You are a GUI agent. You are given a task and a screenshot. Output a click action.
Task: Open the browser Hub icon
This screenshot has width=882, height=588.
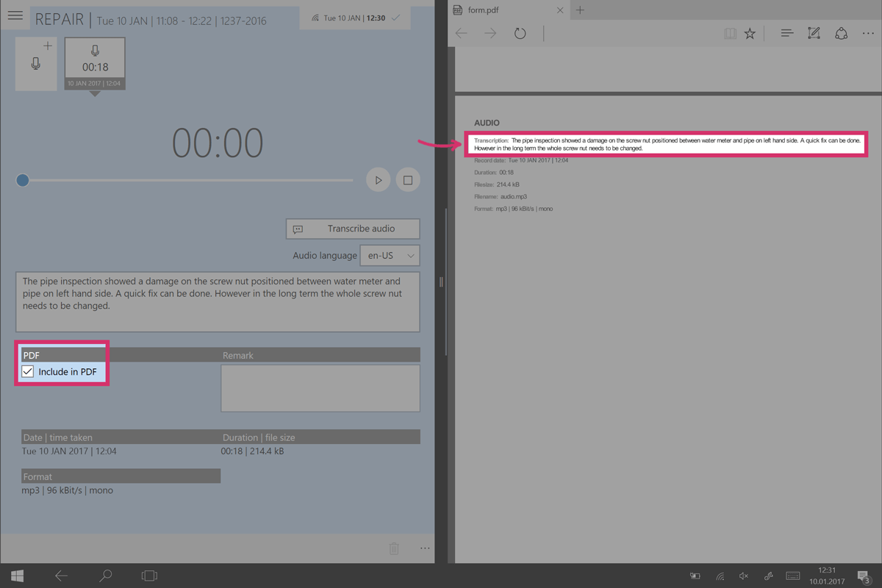pos(786,34)
